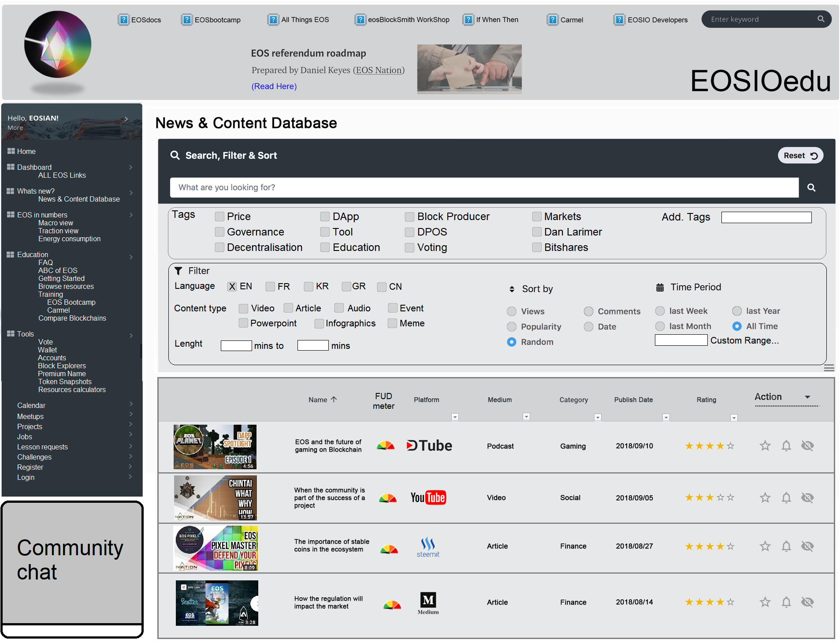Click the Reset button

(800, 156)
